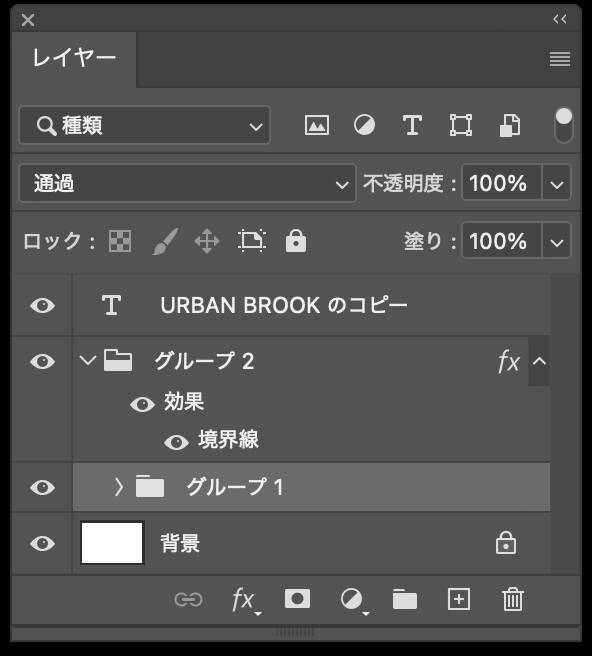Viewport: 592px width, 656px height.
Task: Click the 塗り label
Action: click(430, 241)
